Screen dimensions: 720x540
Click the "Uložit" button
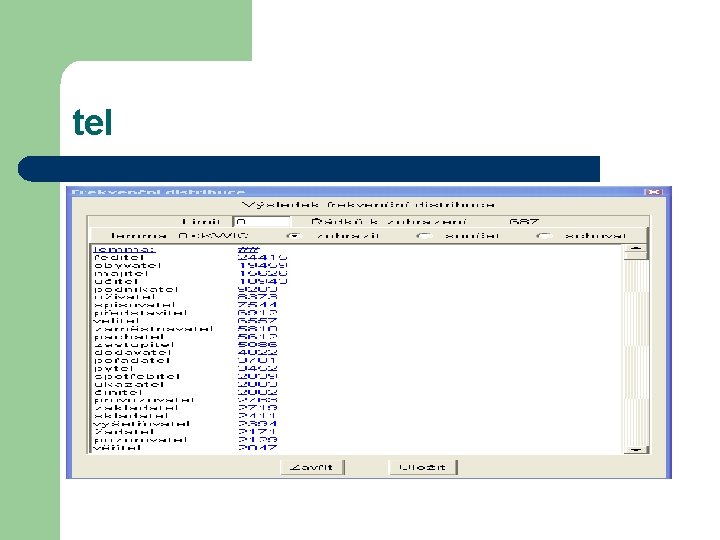[x=422, y=467]
